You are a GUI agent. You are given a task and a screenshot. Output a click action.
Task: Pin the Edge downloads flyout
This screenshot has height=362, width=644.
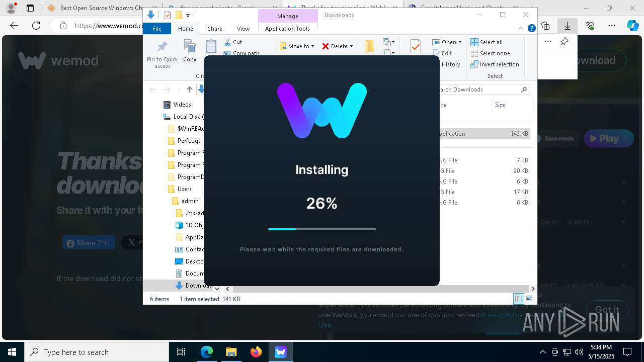pyautogui.click(x=565, y=42)
